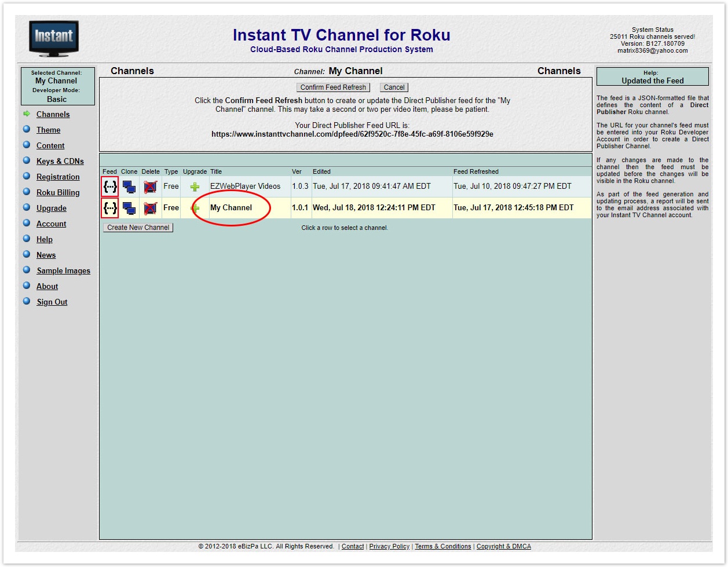Open the Help menu link

45,240
